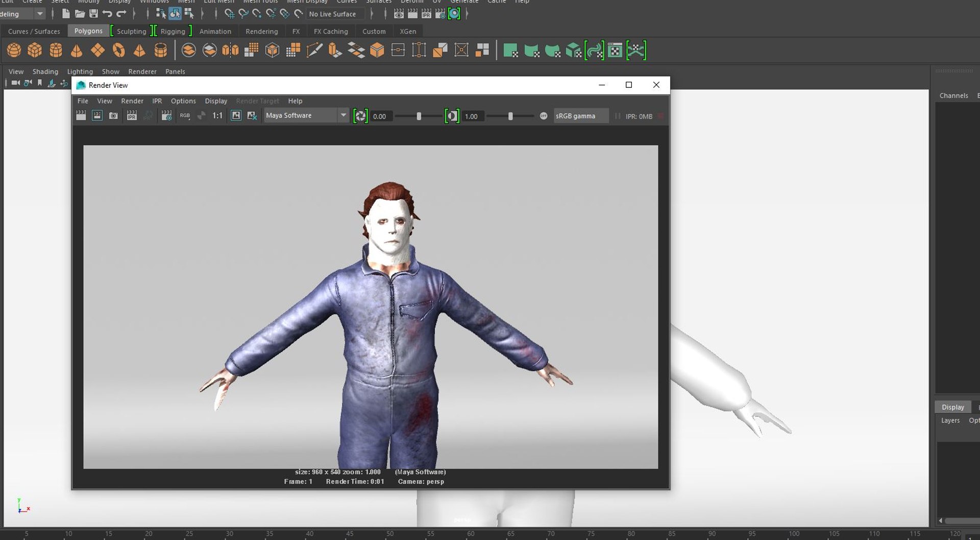Open the Maya Software renderer dropdown
The height and width of the screenshot is (540, 980).
point(306,116)
